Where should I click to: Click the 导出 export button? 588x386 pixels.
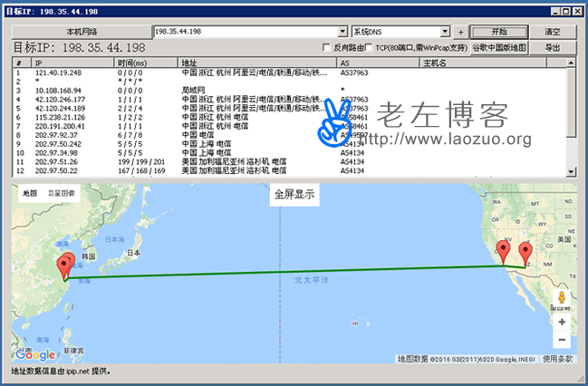tap(551, 47)
